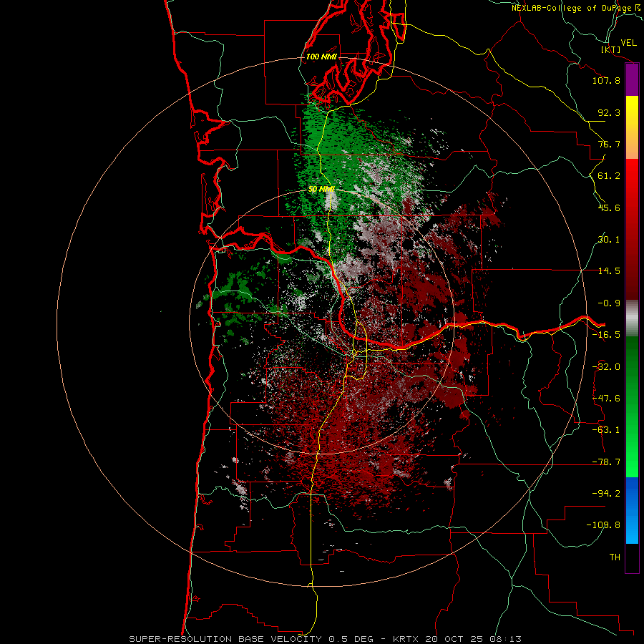Pick the yellow-orange segment of color bar
The height and width of the screenshot is (644, 644).
632,127
